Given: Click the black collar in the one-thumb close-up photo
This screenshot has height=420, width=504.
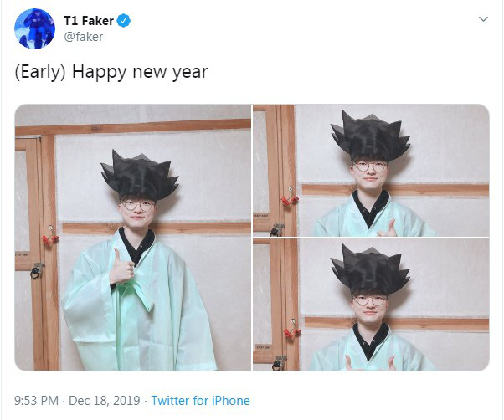Looking at the screenshot, I should coord(371,207).
